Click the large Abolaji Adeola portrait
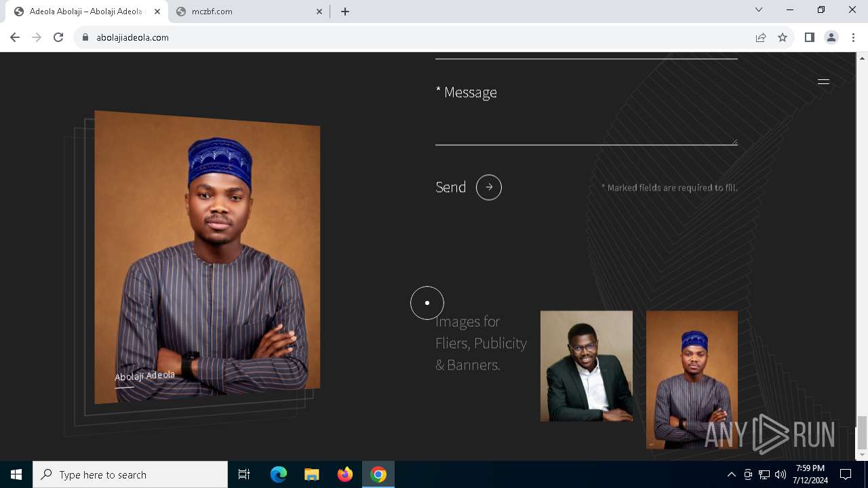Image resolution: width=868 pixels, height=488 pixels. click(207, 258)
